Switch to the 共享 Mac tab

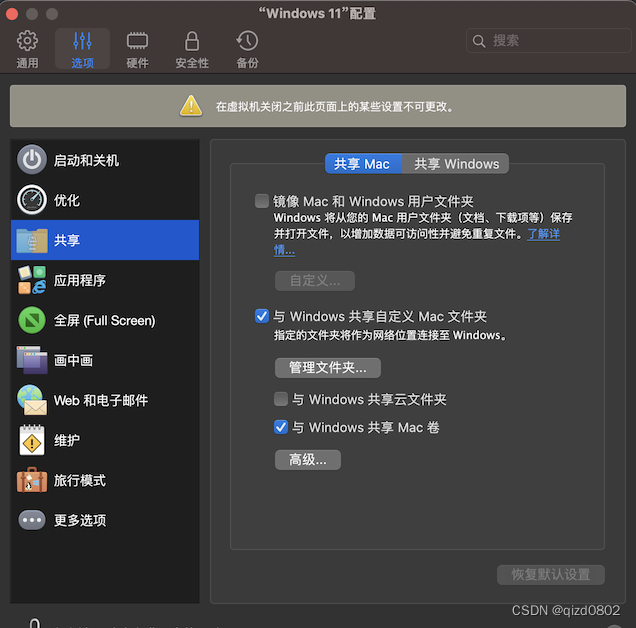[363, 163]
